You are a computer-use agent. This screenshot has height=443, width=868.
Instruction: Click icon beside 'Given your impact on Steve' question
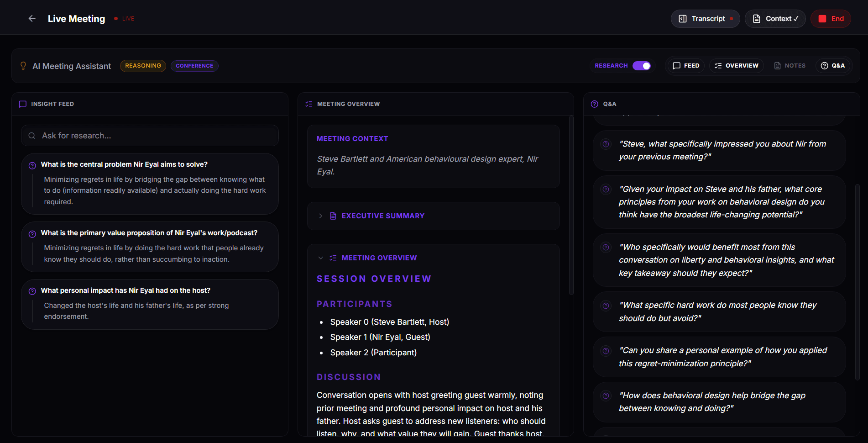(x=606, y=190)
